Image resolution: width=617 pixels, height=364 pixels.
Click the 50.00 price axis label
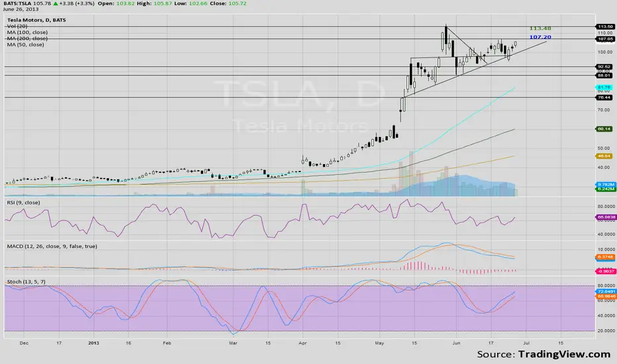click(x=604, y=148)
